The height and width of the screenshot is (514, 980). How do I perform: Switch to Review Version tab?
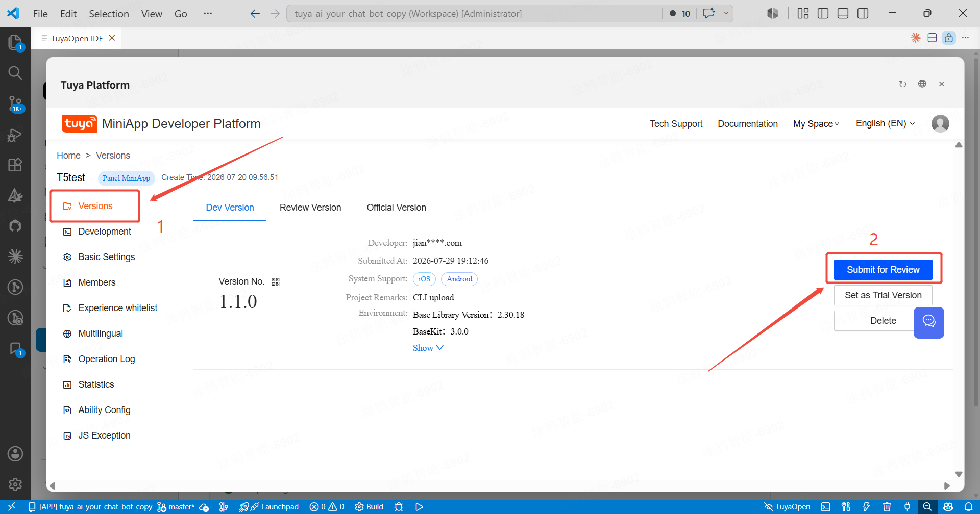pos(310,208)
